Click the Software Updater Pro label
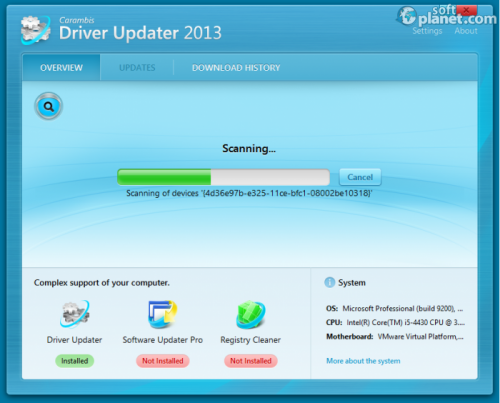The image size is (500, 403). pyautogui.click(x=163, y=340)
